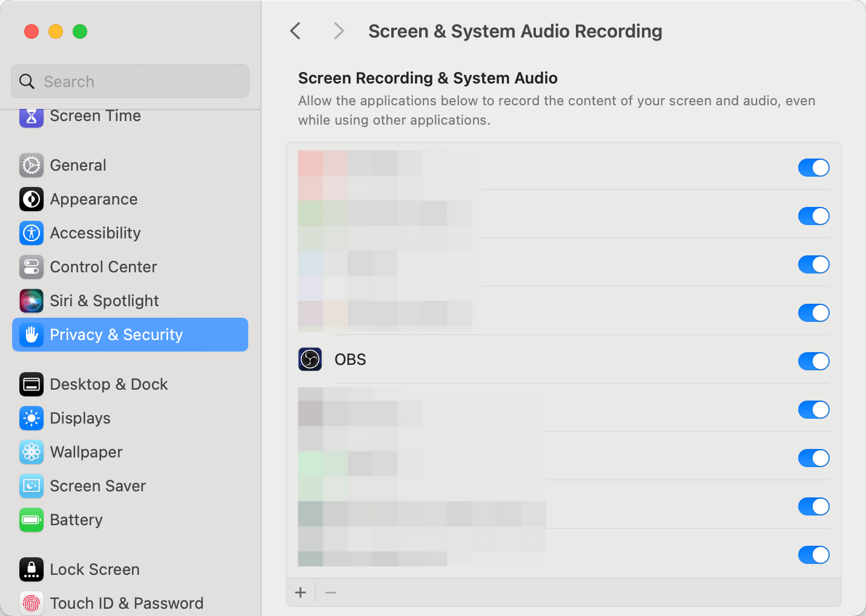Click the OBS application icon
Viewport: 866px width, 616px height.
tap(309, 359)
